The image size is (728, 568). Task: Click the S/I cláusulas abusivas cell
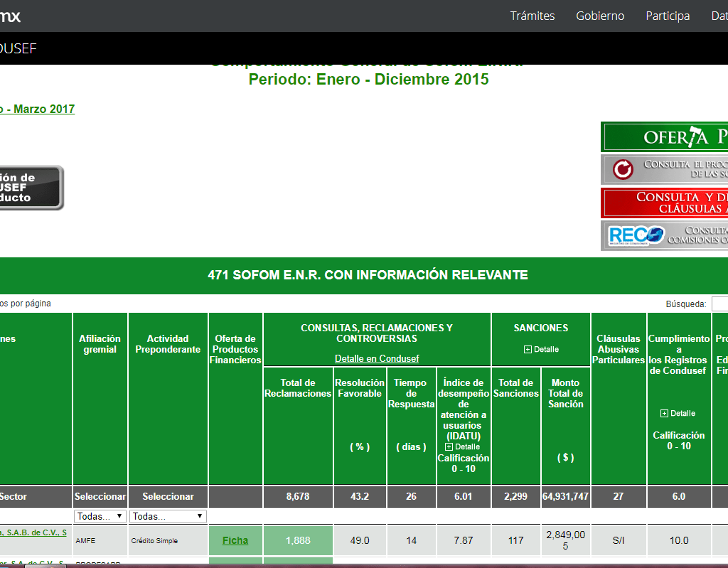pos(619,540)
